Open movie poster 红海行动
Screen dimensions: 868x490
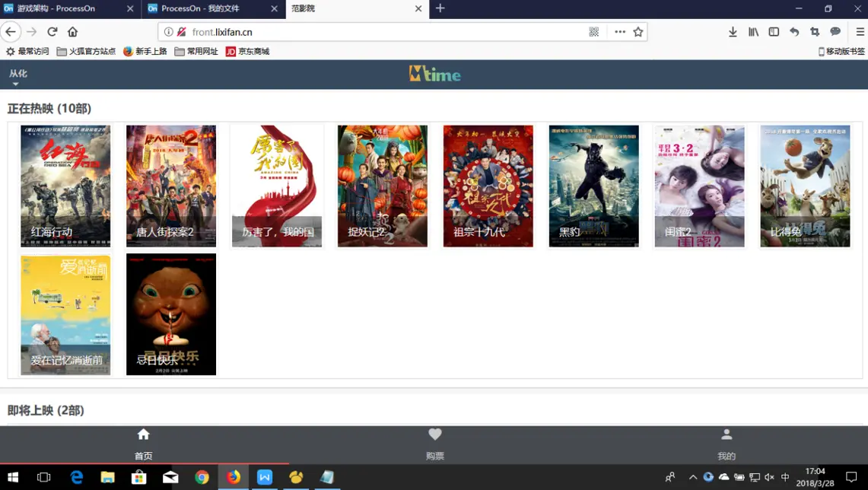pos(65,186)
